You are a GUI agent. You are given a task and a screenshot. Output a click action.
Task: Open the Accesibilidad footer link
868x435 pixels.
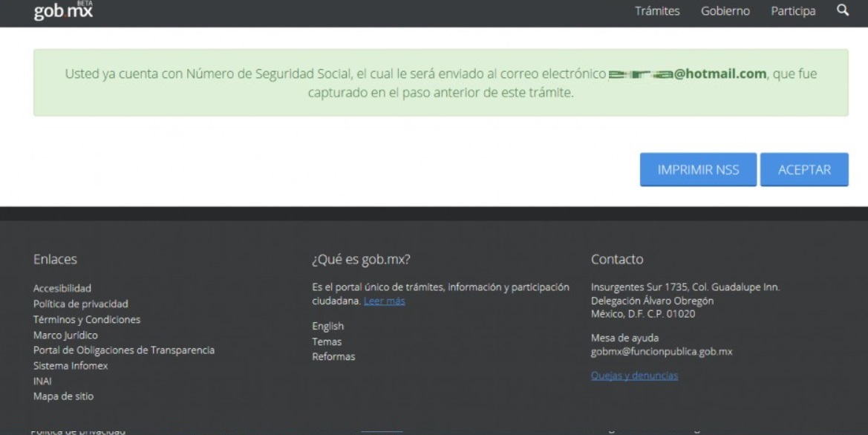[62, 288]
